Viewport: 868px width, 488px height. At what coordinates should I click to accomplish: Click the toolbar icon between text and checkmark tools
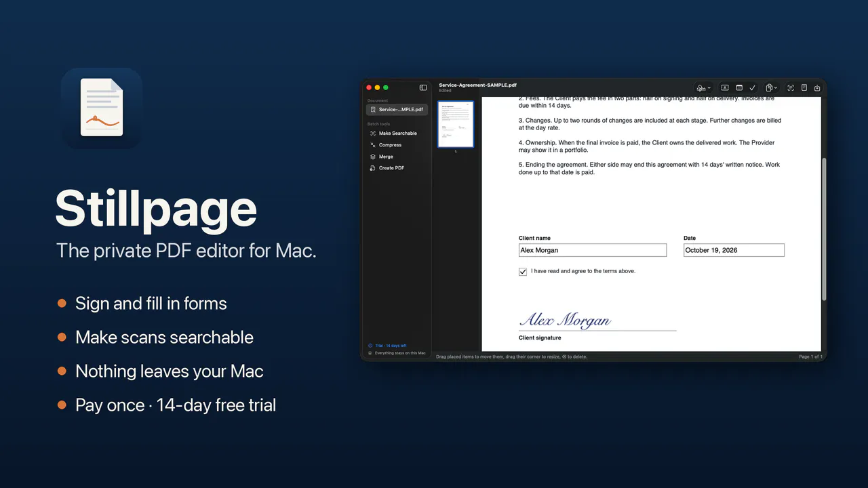[739, 88]
